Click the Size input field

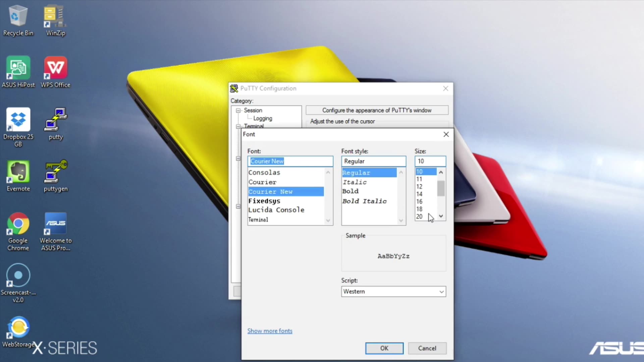(430, 161)
